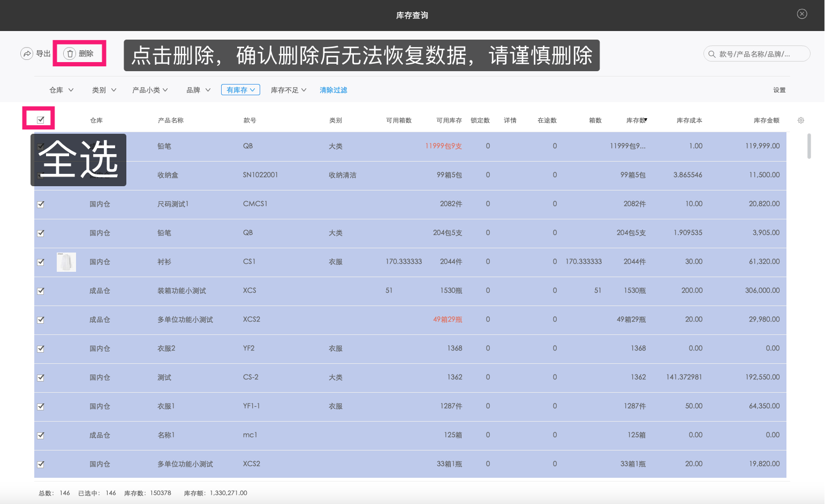
Task: Click the magnifier icon in the search box
Action: [x=712, y=54]
